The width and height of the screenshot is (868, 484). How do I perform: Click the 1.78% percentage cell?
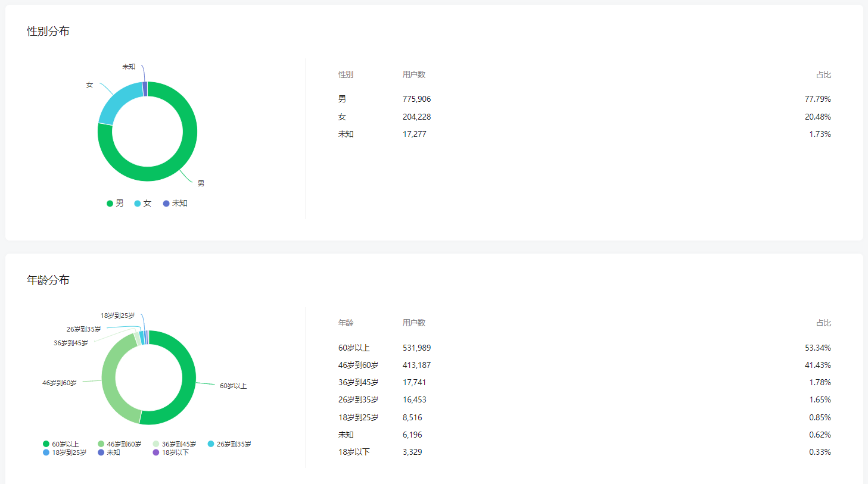point(820,382)
